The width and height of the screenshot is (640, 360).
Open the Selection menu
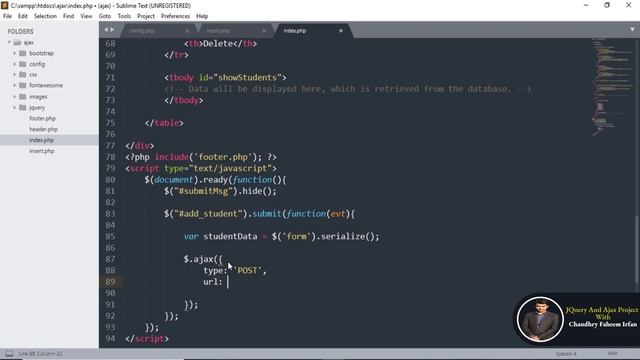point(45,16)
